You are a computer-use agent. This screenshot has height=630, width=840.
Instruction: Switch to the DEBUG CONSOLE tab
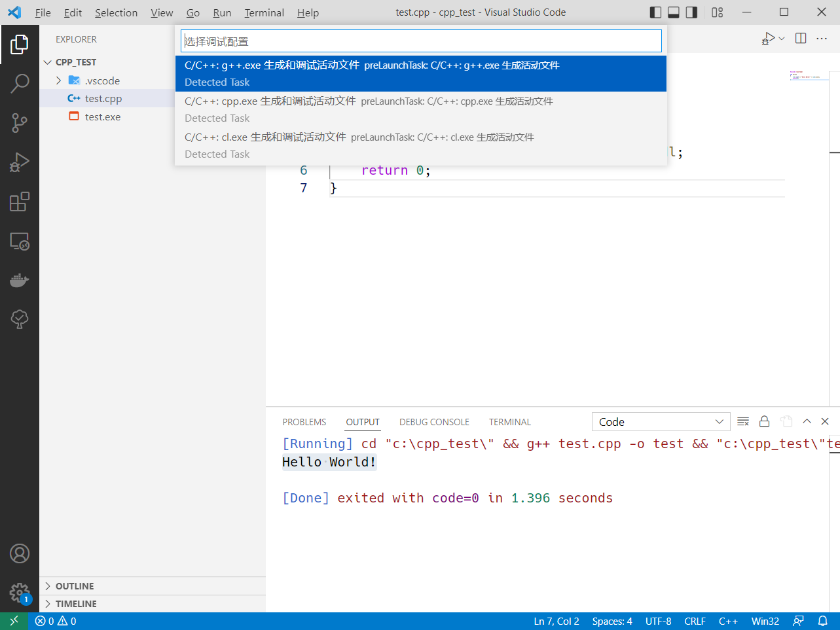tap(434, 422)
